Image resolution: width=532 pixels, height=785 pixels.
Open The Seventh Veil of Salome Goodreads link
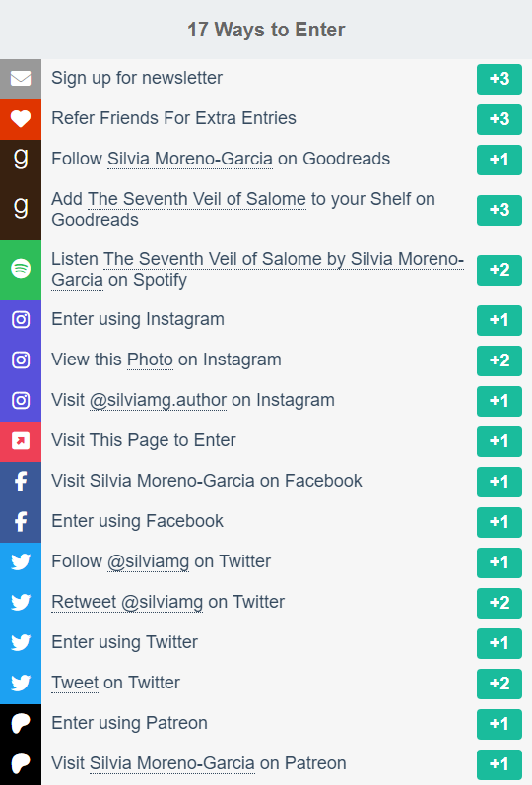[x=197, y=199]
